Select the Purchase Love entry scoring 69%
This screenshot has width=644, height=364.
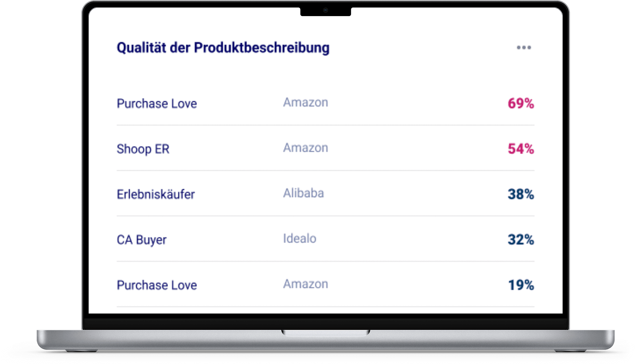pos(156,104)
